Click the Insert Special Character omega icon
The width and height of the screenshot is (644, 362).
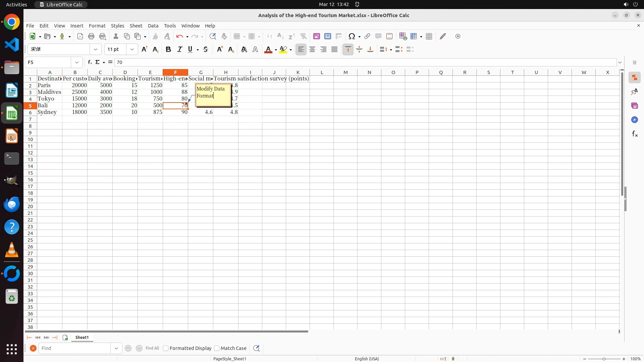pos(352,36)
